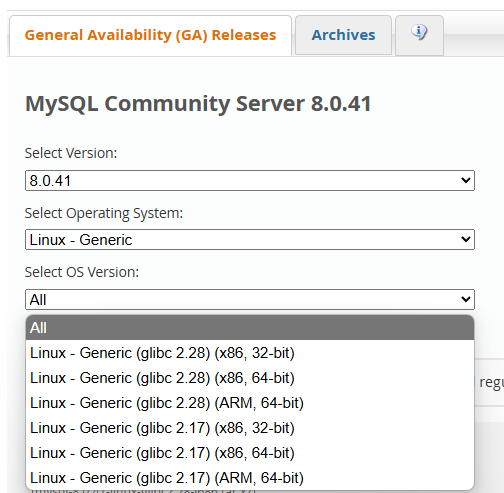Open the info bubble icon tab
Viewport: 504px width, 493px height.
419,35
